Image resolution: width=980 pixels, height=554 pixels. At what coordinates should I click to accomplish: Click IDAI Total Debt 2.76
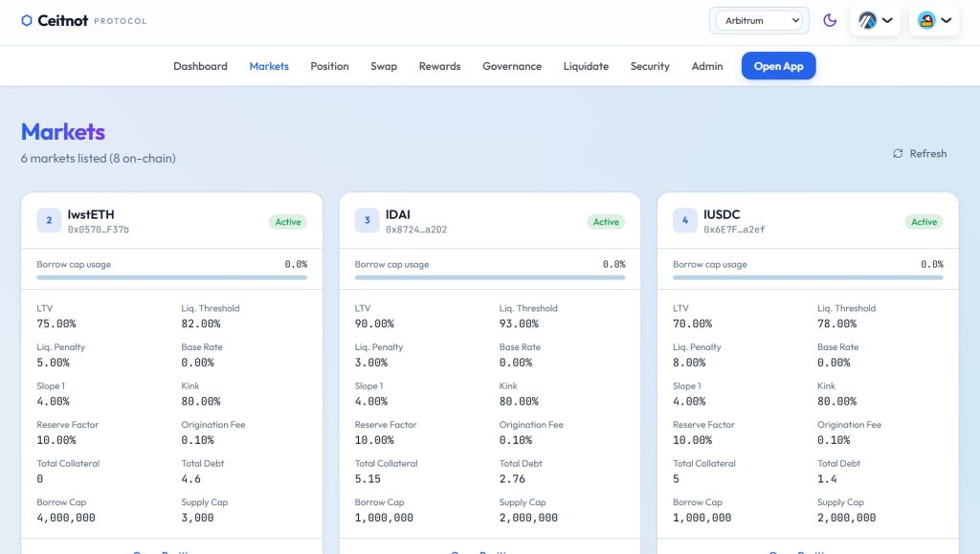pos(513,479)
